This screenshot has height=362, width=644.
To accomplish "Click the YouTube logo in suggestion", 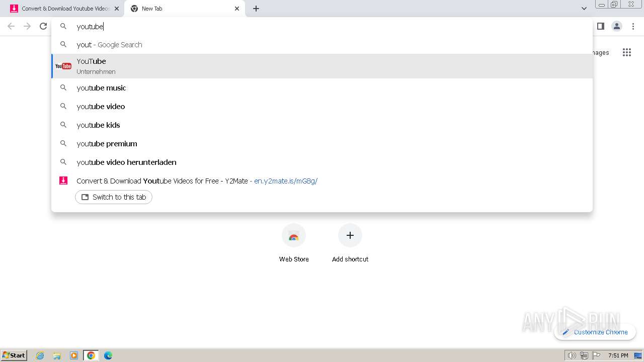I will (x=63, y=66).
